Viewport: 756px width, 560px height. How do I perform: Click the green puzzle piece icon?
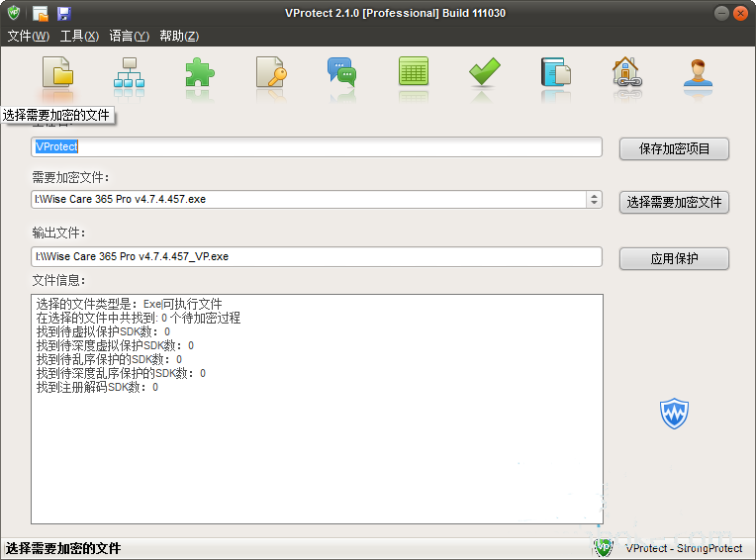click(200, 74)
